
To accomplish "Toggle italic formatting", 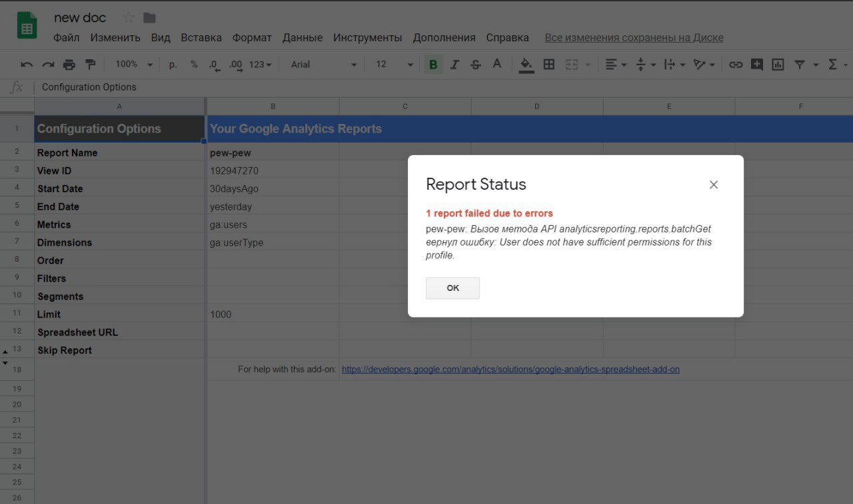I will point(454,65).
